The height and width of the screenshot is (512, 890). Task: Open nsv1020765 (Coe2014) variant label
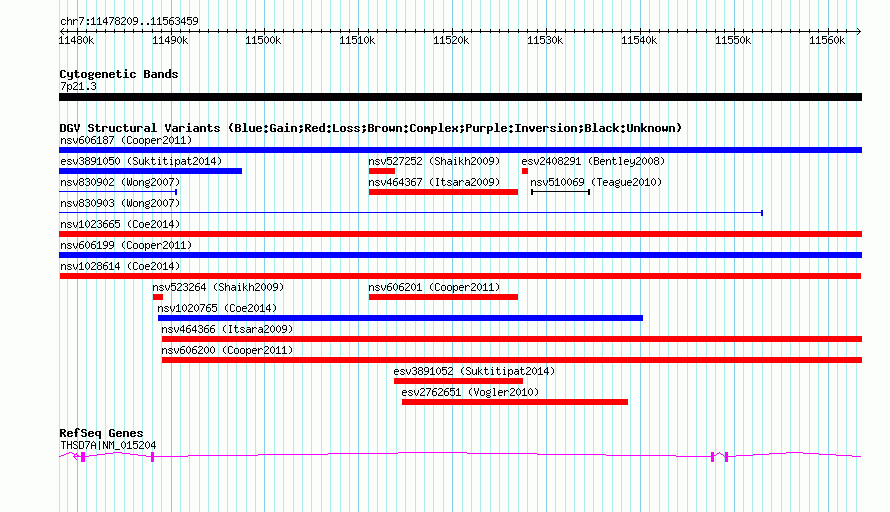tap(217, 308)
